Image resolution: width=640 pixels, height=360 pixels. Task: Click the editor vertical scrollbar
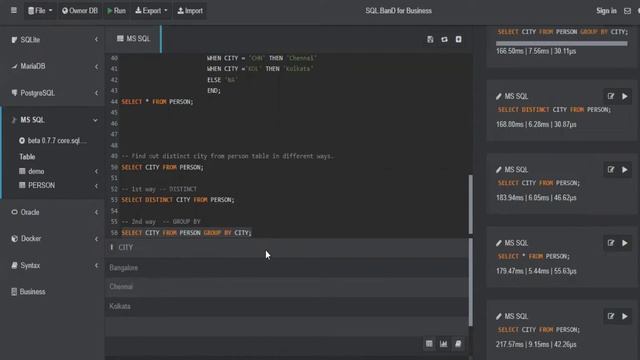(470, 204)
